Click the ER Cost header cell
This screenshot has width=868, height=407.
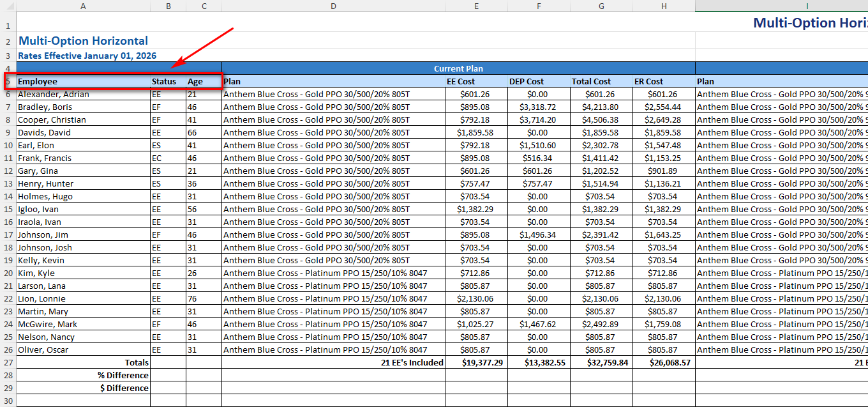pos(664,81)
